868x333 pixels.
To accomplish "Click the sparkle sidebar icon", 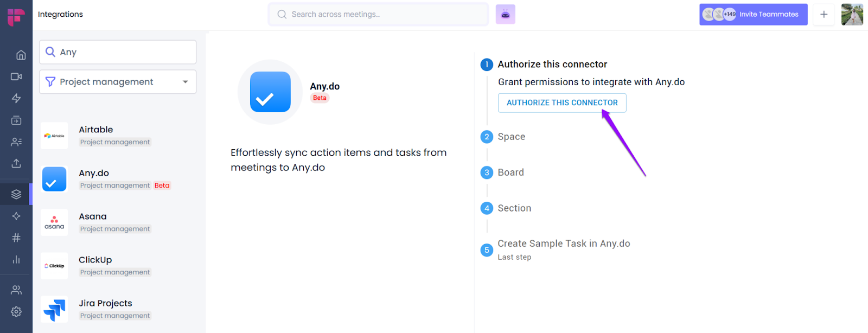I will click(16, 216).
